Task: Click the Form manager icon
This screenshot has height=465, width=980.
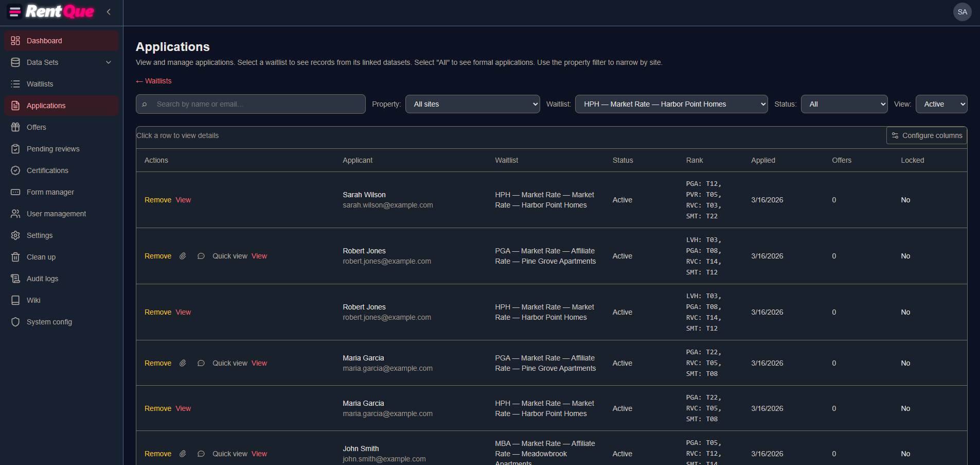Action: (15, 192)
